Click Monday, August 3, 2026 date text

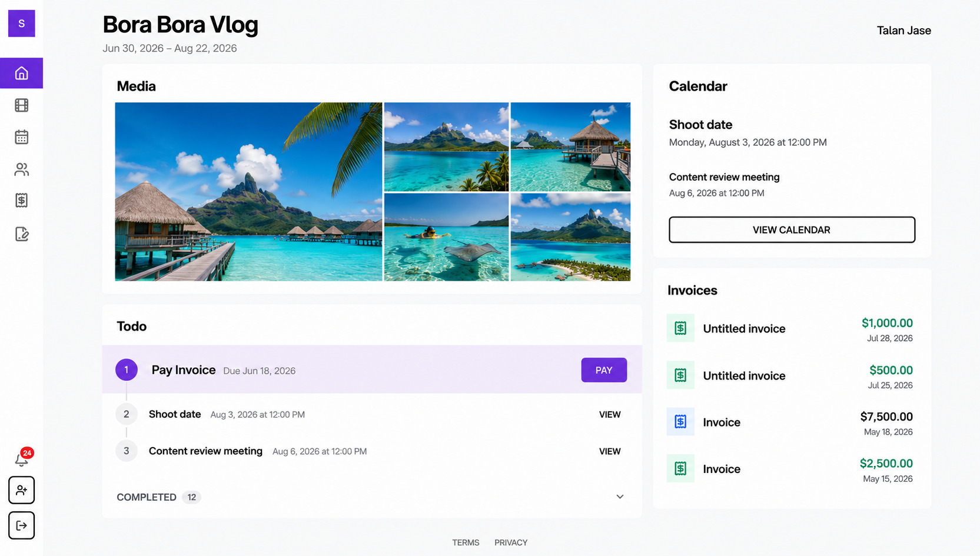[748, 142]
